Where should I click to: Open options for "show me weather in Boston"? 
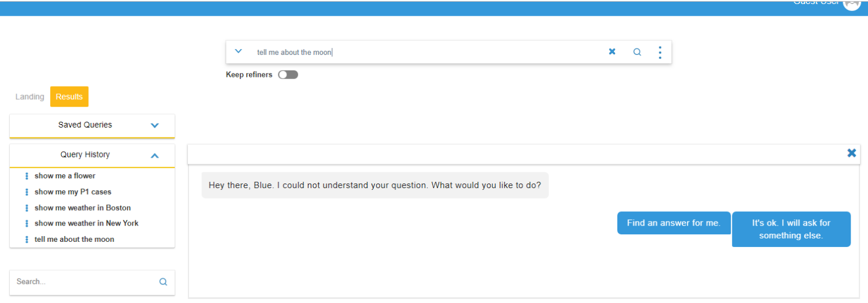[x=27, y=208]
